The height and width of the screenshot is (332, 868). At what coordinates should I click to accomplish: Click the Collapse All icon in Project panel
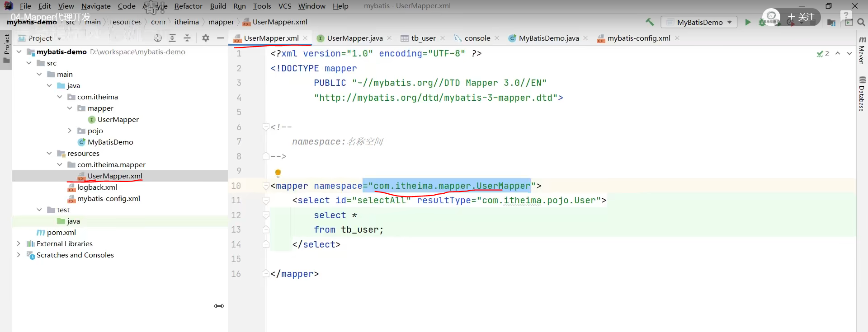(x=187, y=38)
